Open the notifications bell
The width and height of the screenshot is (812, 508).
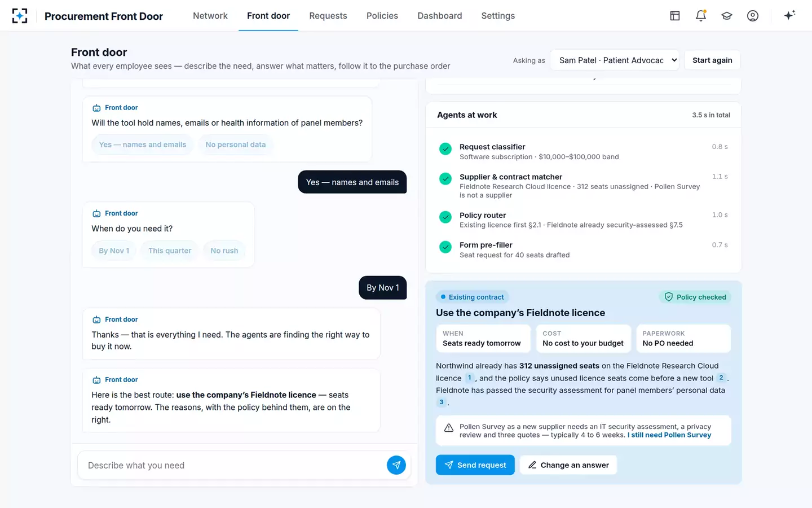click(701, 16)
